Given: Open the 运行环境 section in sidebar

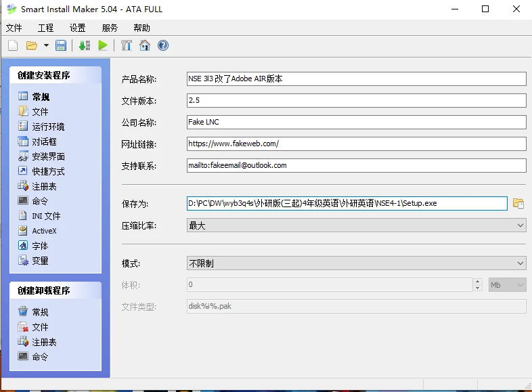Looking at the screenshot, I should point(48,127).
